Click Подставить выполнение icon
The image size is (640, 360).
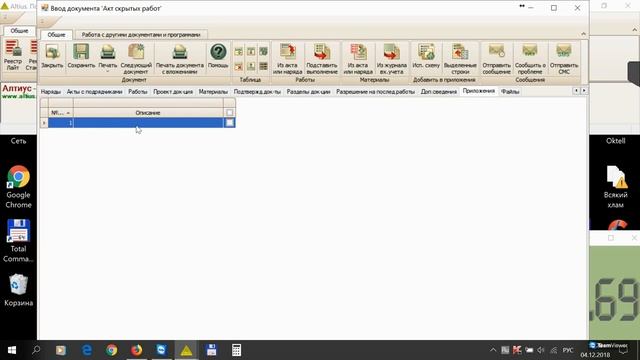click(x=322, y=59)
